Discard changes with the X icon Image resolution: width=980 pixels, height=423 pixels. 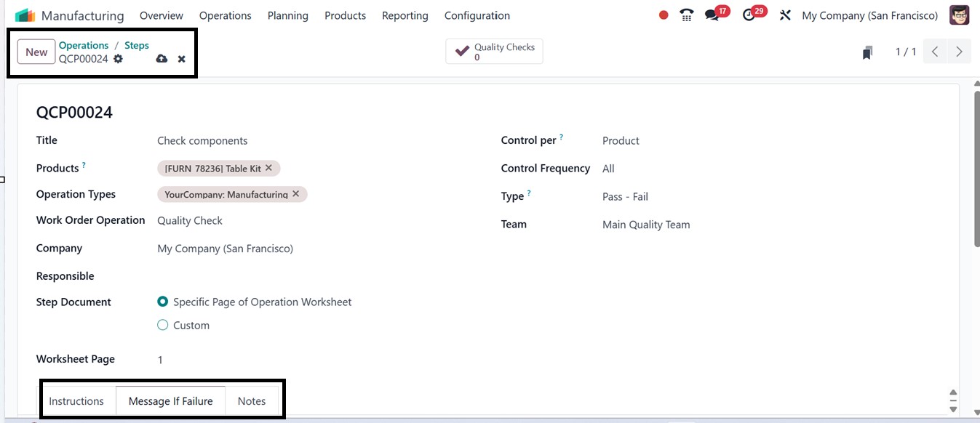pos(182,59)
